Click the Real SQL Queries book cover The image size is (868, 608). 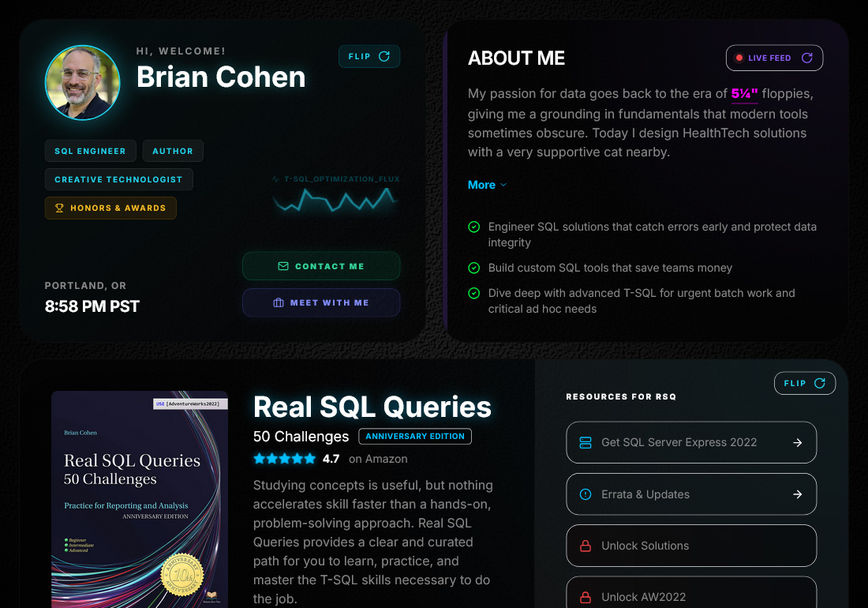(140, 497)
